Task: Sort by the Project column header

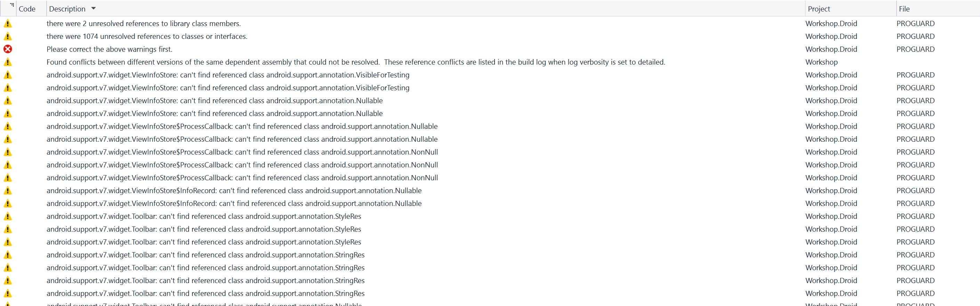Action: 819,9
